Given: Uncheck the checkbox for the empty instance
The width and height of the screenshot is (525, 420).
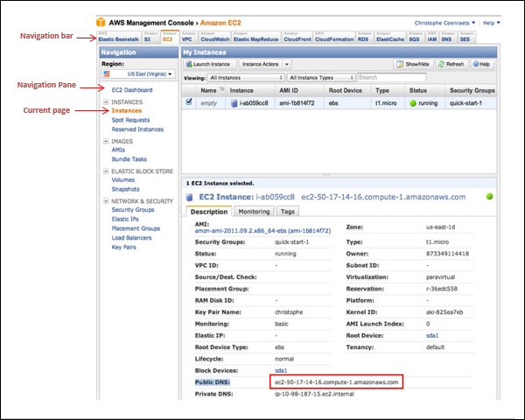Looking at the screenshot, I should 190,102.
